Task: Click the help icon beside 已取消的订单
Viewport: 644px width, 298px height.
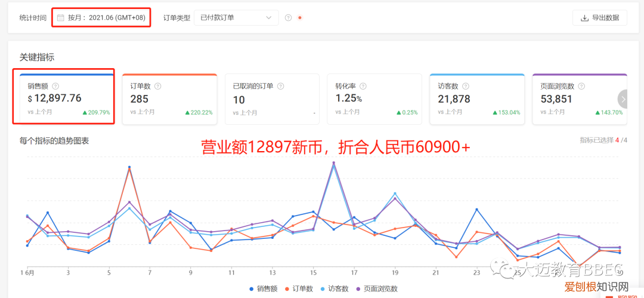Action: [280, 87]
